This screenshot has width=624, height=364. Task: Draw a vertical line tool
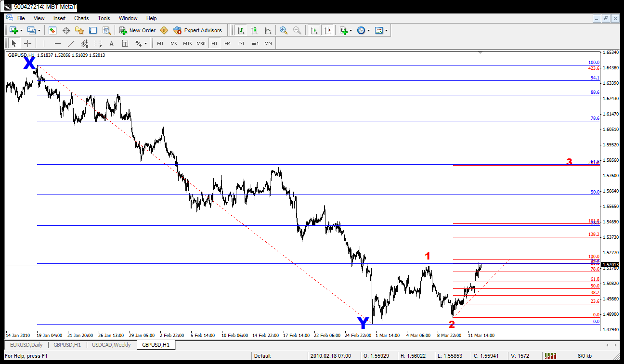point(44,43)
